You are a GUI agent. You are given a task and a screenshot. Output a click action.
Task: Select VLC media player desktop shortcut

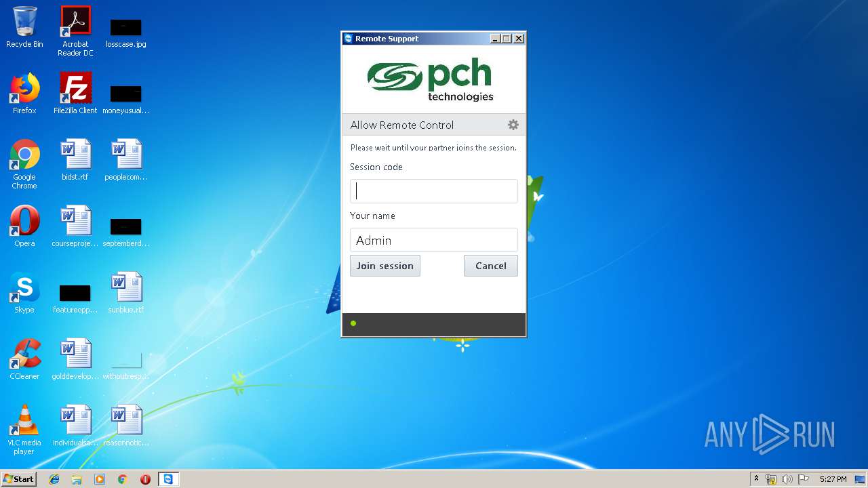pyautogui.click(x=24, y=430)
